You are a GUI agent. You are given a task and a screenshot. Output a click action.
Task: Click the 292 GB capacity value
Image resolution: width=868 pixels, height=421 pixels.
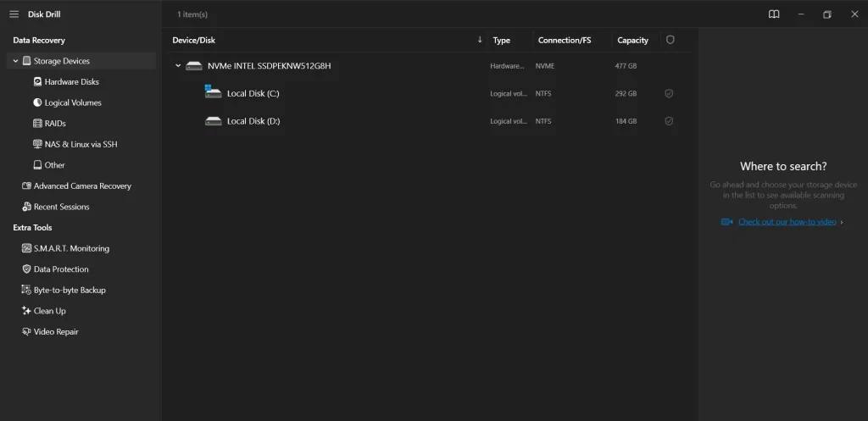[626, 93]
